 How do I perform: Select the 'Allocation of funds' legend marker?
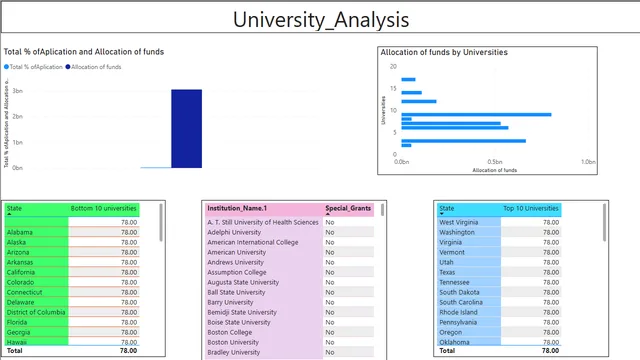coord(68,67)
